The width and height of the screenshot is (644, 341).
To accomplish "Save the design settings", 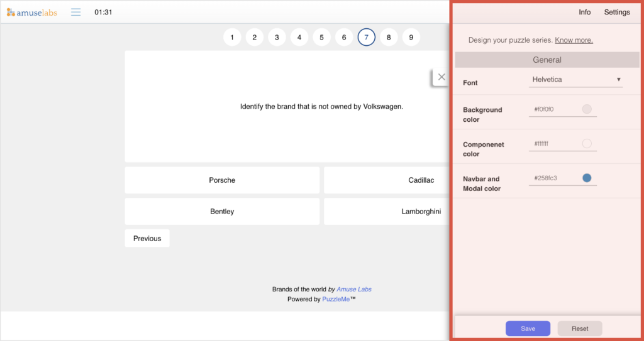I will point(528,328).
